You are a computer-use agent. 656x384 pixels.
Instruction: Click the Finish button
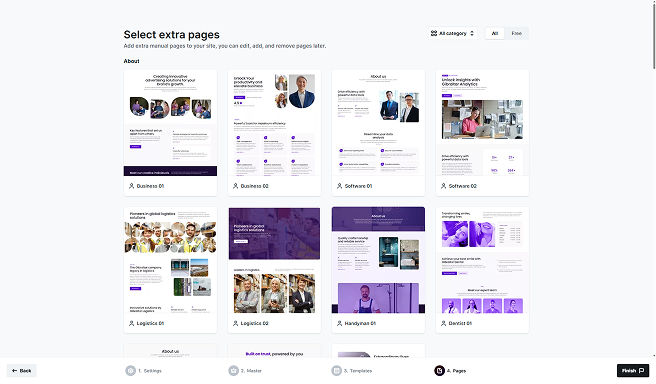click(633, 371)
